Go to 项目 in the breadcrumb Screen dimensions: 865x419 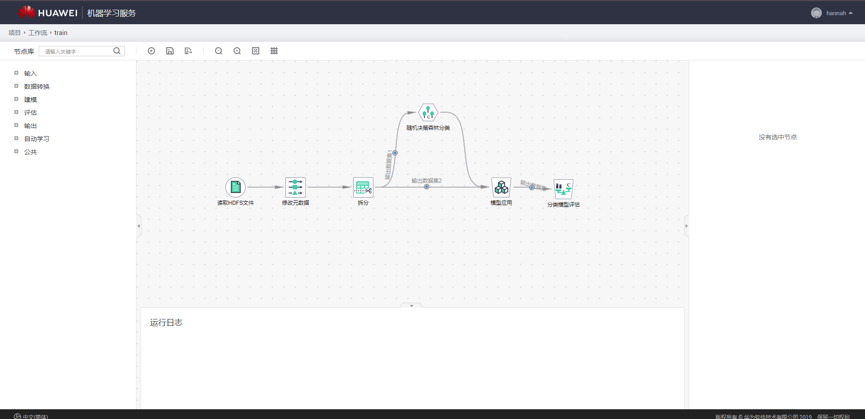[x=14, y=33]
